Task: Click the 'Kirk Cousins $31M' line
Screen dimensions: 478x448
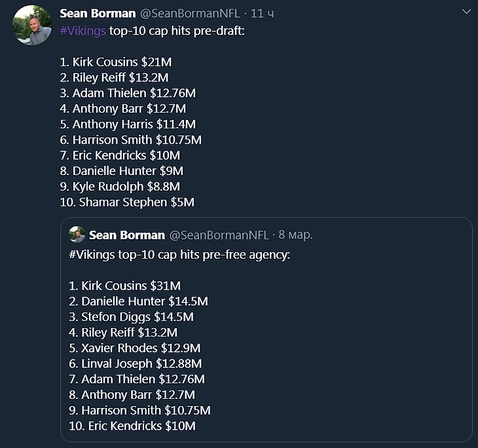Action: 124,286
